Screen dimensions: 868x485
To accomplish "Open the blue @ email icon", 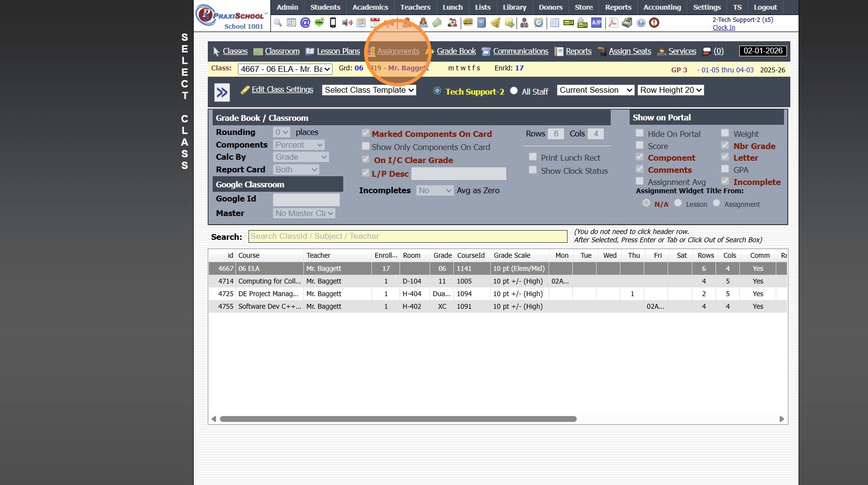I will [x=305, y=23].
